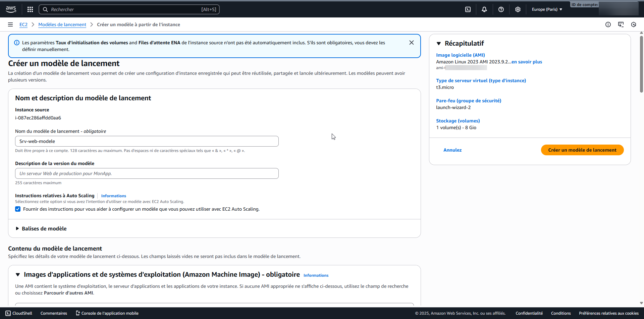Click the Description de la version field
The width and height of the screenshot is (644, 319).
click(x=147, y=173)
